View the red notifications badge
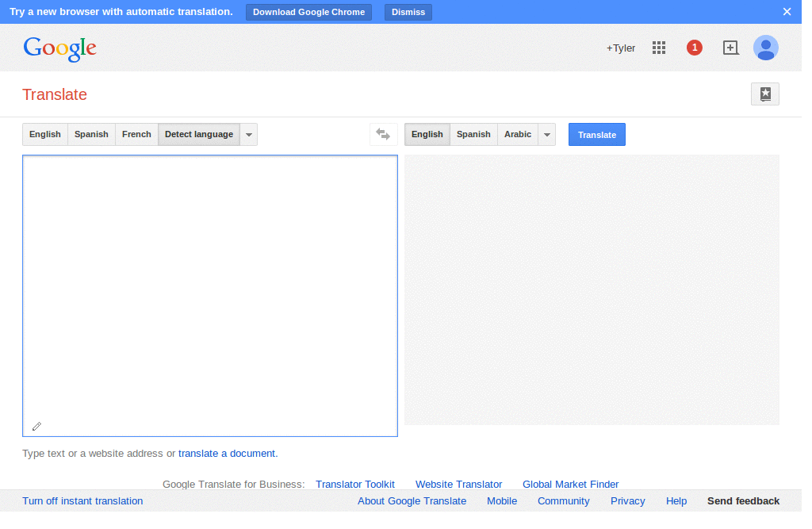 695,48
